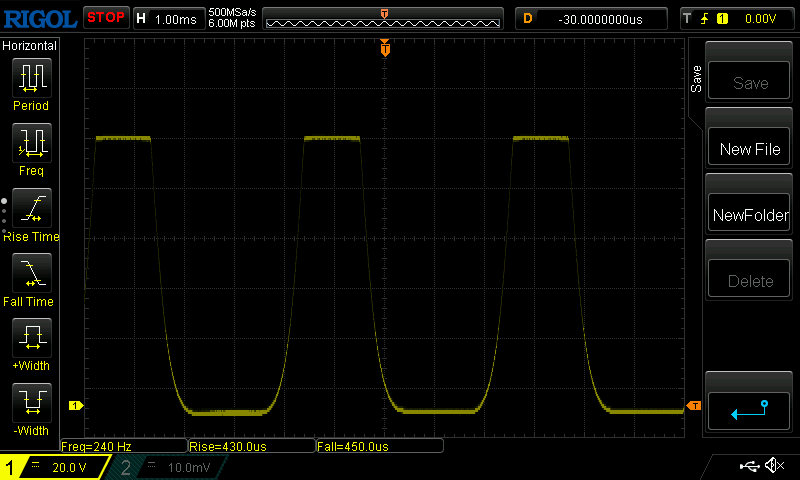Select channel 1 label at 20.0 V
This screenshot has height=480, width=800.
55,467
